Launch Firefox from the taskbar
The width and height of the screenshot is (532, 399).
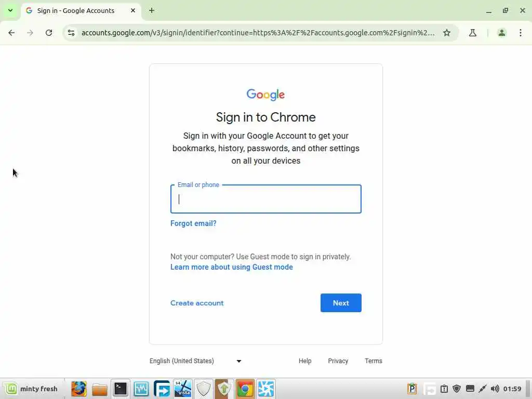(x=79, y=389)
